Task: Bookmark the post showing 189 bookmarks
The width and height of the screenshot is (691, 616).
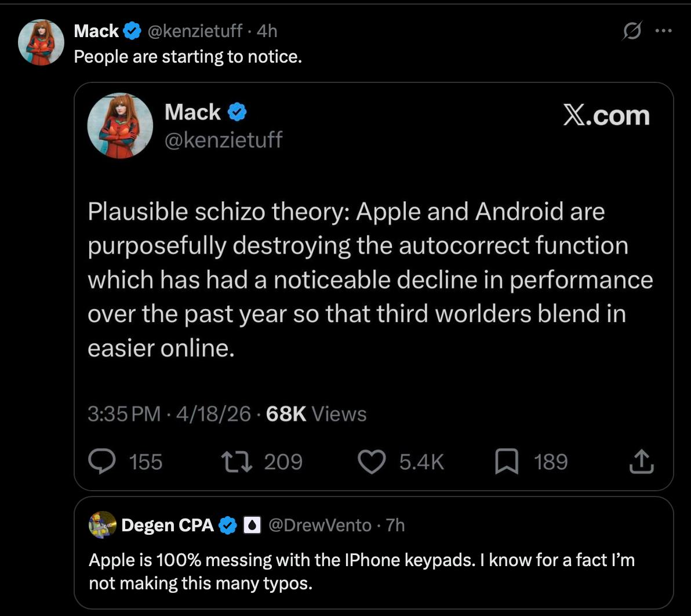Action: 507,462
